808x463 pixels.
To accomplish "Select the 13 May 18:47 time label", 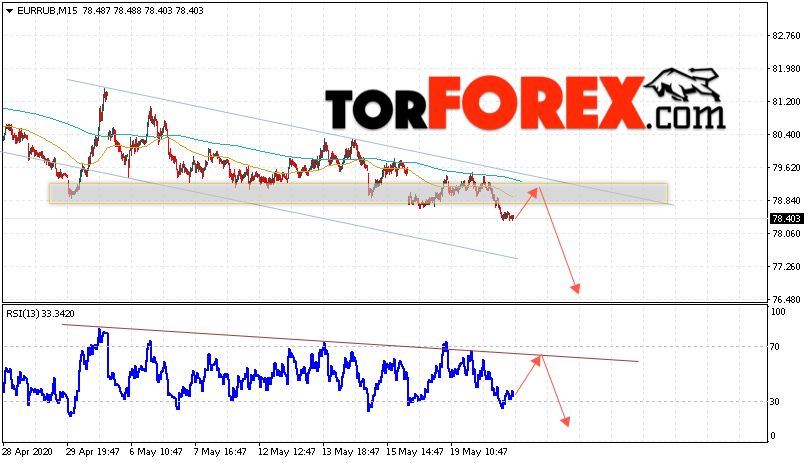I will pos(350,452).
